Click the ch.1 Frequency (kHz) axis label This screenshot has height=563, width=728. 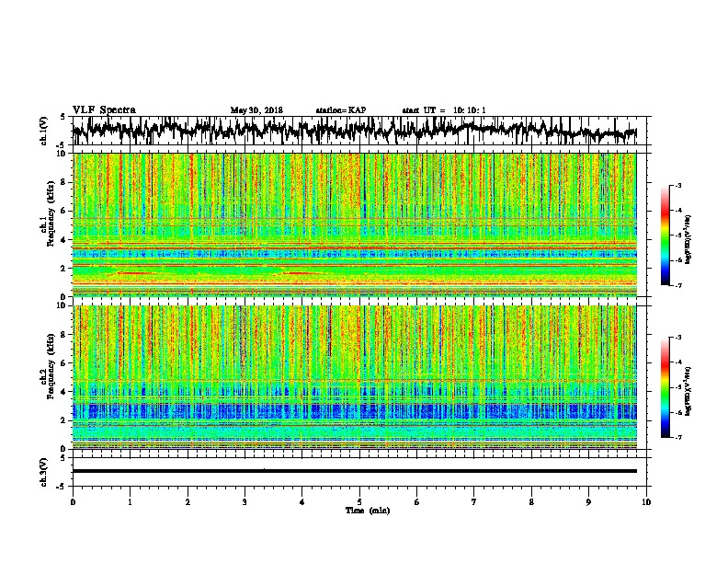point(48,213)
